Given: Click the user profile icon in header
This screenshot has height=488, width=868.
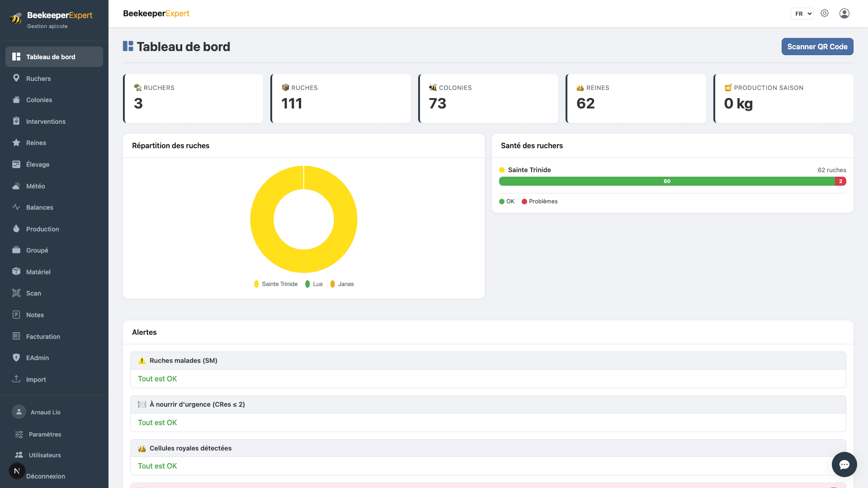Looking at the screenshot, I should coord(844,14).
